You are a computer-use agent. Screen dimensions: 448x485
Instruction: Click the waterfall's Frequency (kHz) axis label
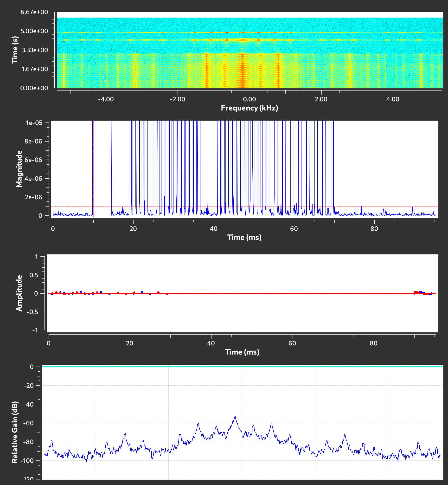pos(249,108)
